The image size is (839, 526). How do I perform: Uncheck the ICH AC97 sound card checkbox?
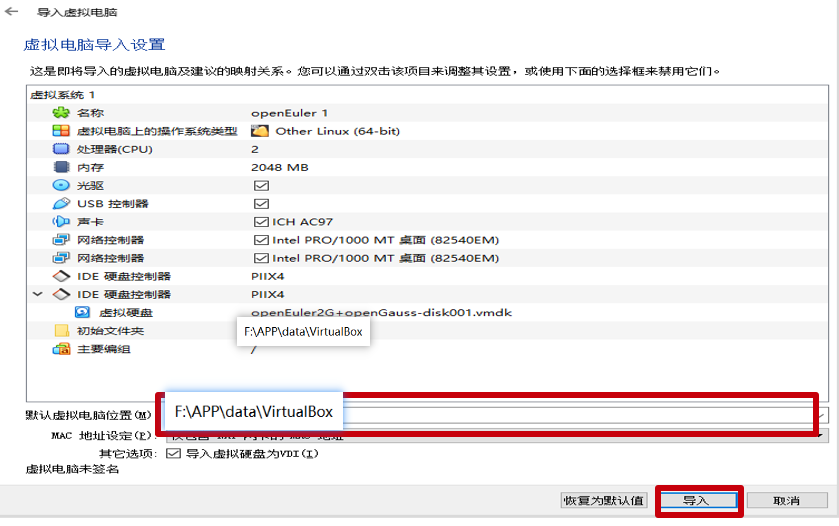coord(261,222)
